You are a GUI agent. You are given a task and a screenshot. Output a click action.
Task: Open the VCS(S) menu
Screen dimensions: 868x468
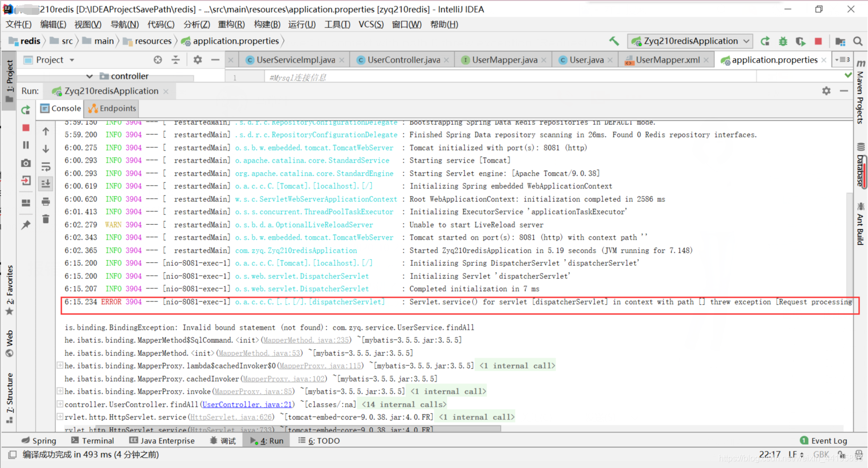pos(371,24)
